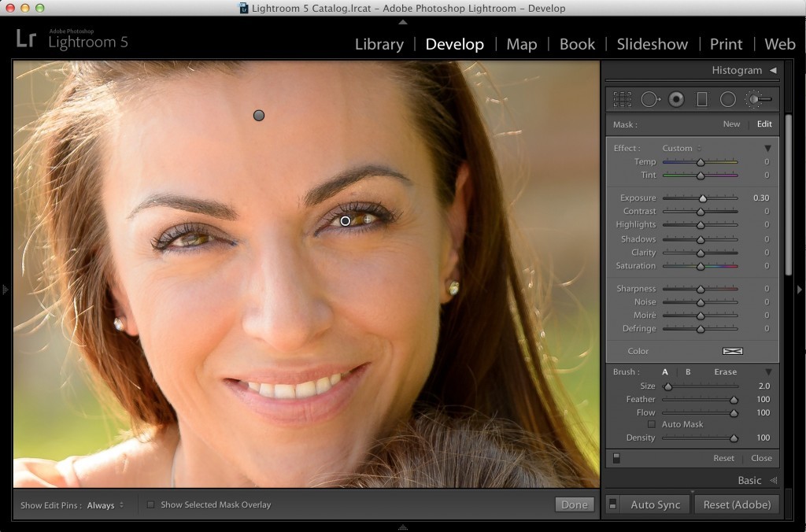The width and height of the screenshot is (806, 532).
Task: Click the Clarity slider handle
Action: (700, 253)
